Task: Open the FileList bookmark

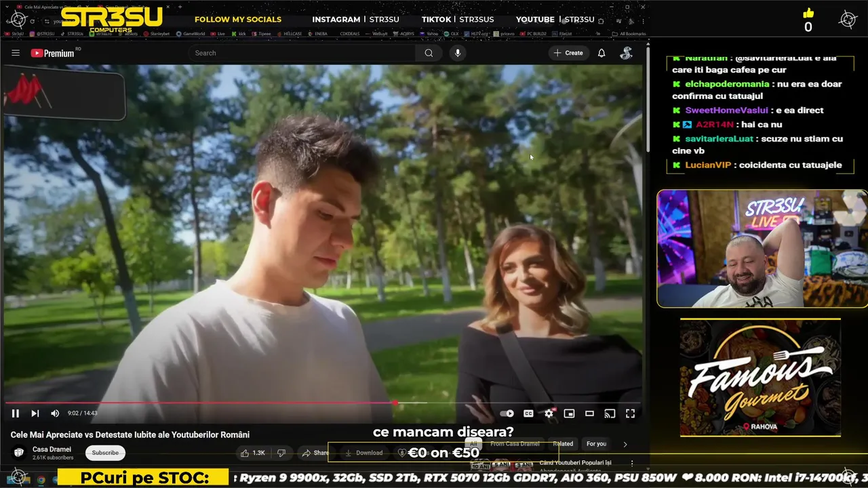Action: pos(562,33)
